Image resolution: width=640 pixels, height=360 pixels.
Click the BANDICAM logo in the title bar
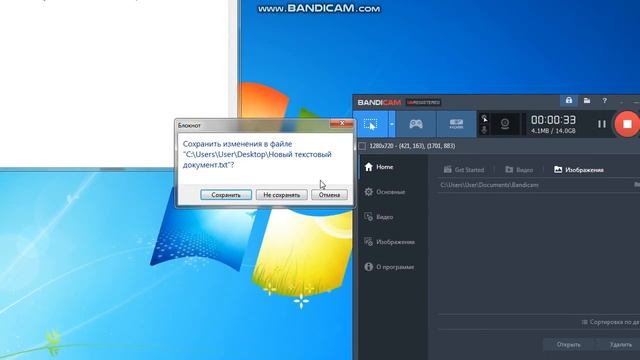(379, 102)
